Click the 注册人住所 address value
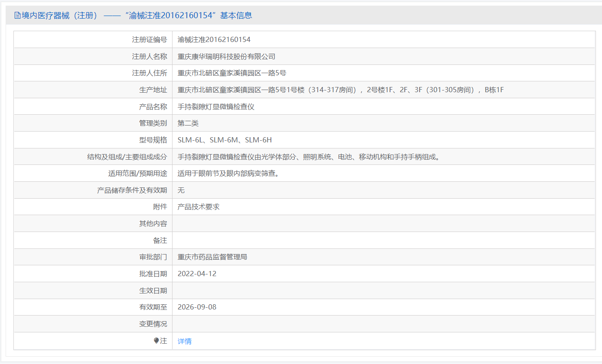Screen dimensions: 602x364 pos(232,73)
